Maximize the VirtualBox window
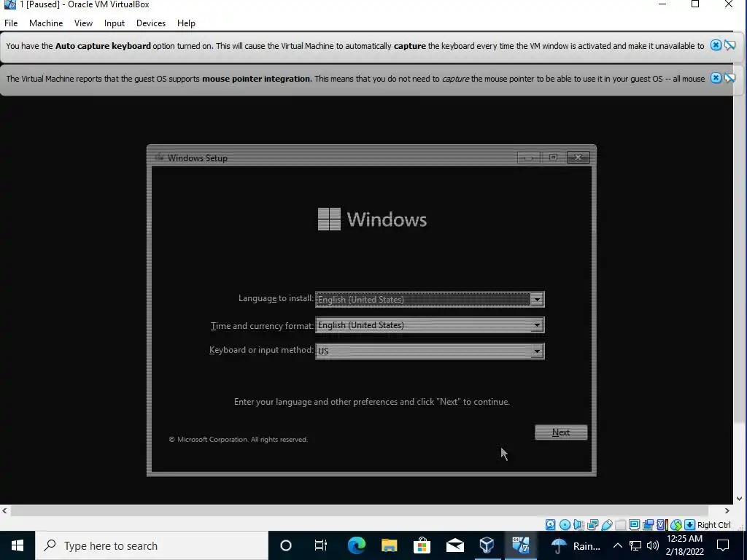This screenshot has width=747, height=560. coord(695,5)
